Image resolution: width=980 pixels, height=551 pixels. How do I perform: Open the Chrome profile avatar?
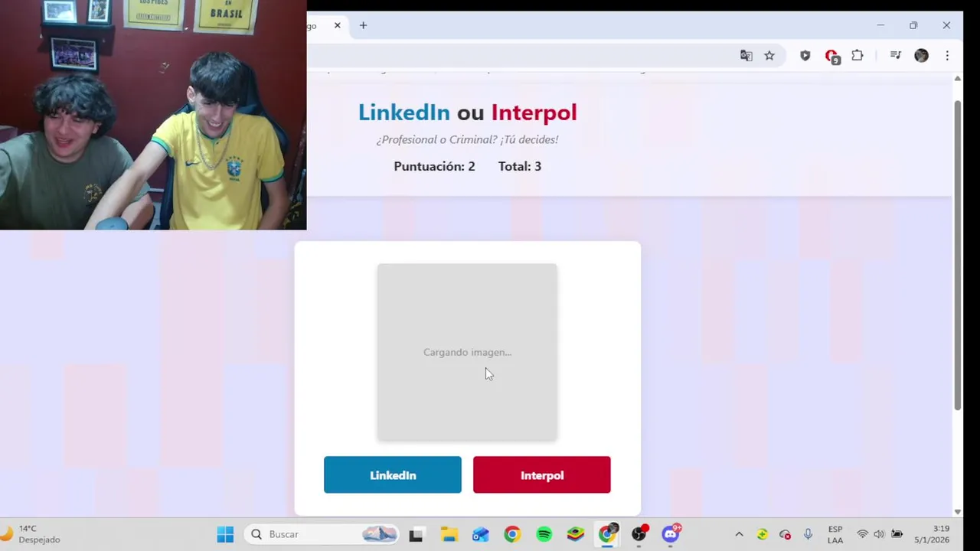click(x=921, y=55)
